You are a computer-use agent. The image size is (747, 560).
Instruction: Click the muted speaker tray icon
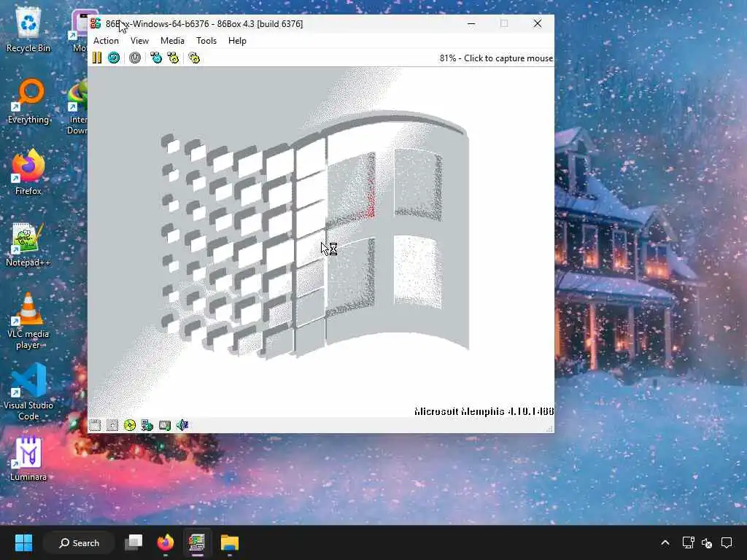(x=707, y=542)
